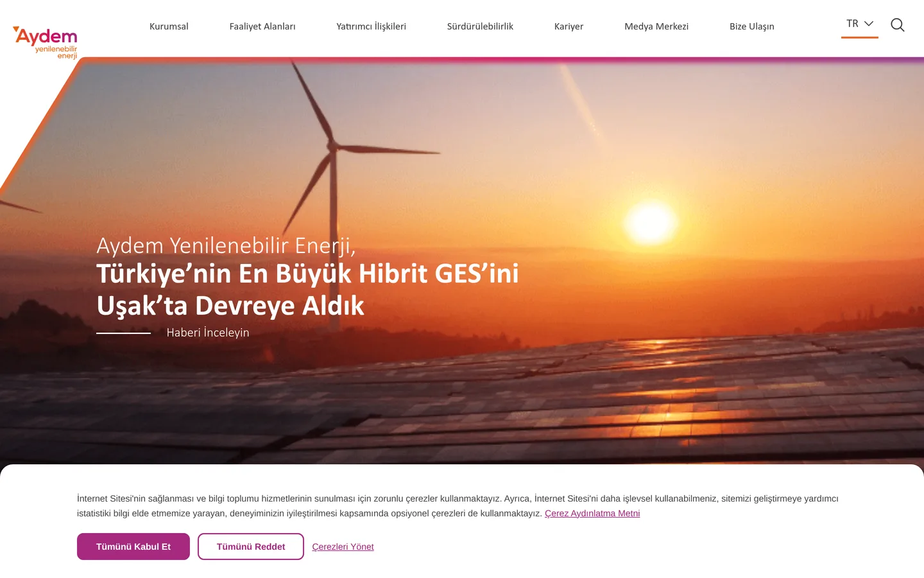Click the Tümünü Reddet button

(251, 547)
